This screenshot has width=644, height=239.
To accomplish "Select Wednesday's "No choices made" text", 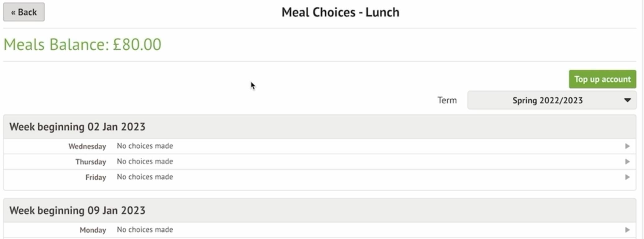I will tap(145, 146).
